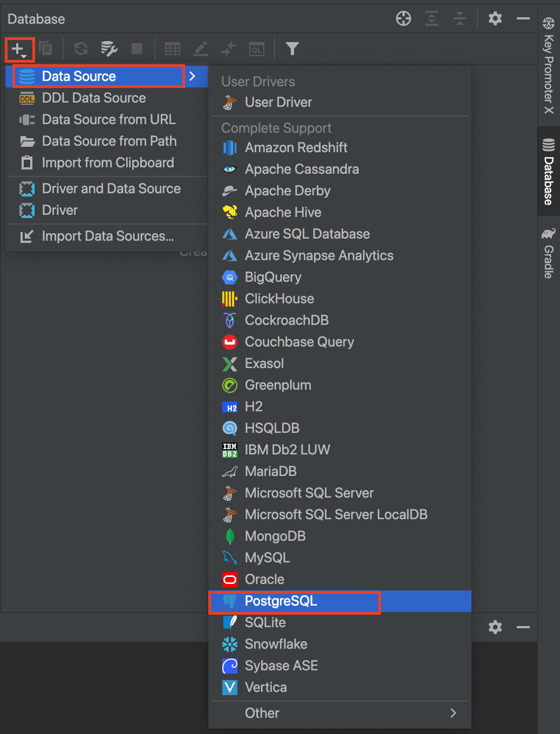The width and height of the screenshot is (560, 734).
Task: Select MySQL data source
Action: tap(340, 558)
